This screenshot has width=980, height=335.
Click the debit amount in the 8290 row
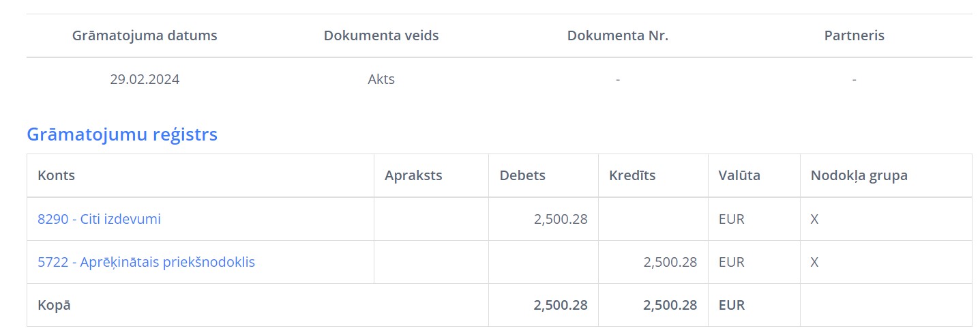point(561,219)
